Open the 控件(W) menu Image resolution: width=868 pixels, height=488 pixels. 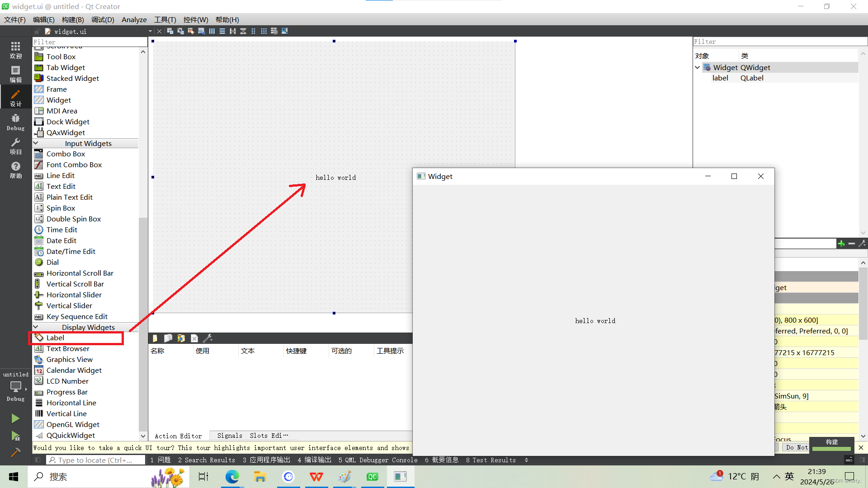click(x=196, y=19)
